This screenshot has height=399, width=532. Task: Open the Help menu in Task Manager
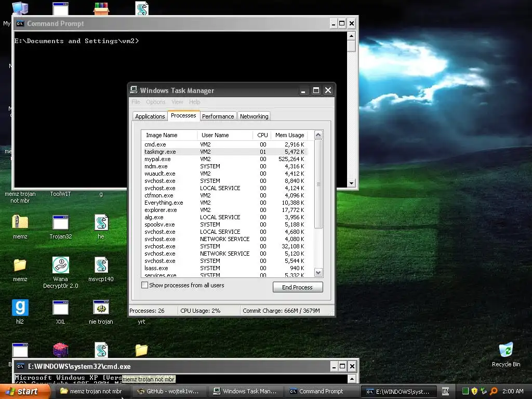click(x=194, y=102)
